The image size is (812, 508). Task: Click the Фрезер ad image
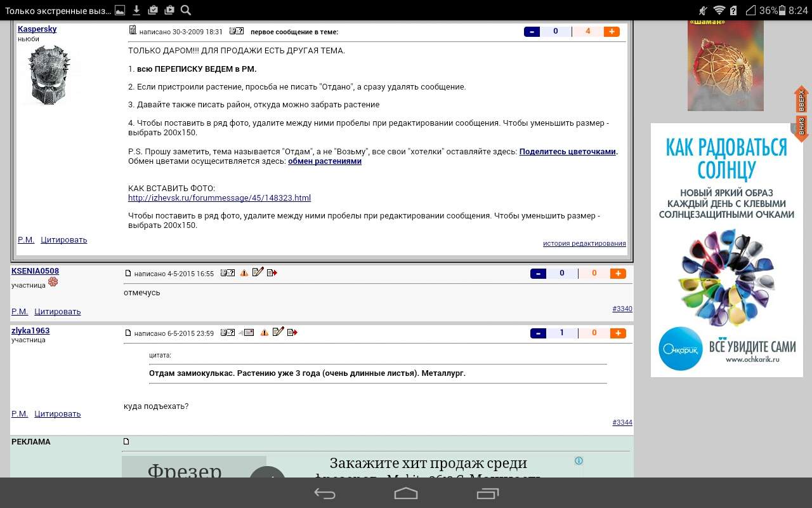click(194, 467)
